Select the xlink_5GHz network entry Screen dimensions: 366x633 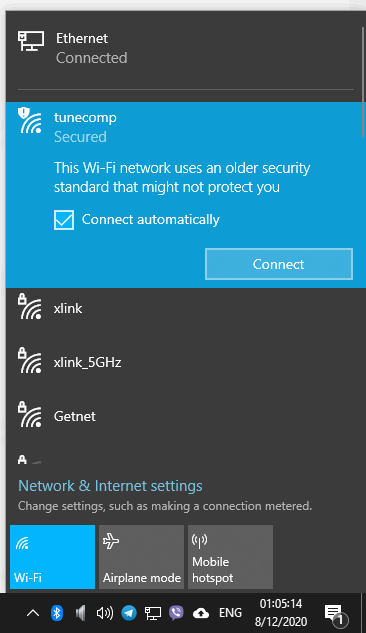(x=186, y=363)
